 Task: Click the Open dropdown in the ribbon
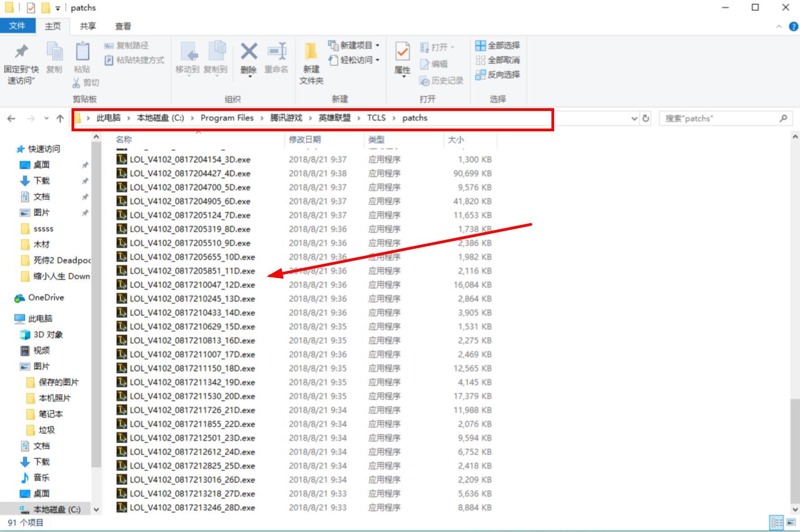pos(437,47)
